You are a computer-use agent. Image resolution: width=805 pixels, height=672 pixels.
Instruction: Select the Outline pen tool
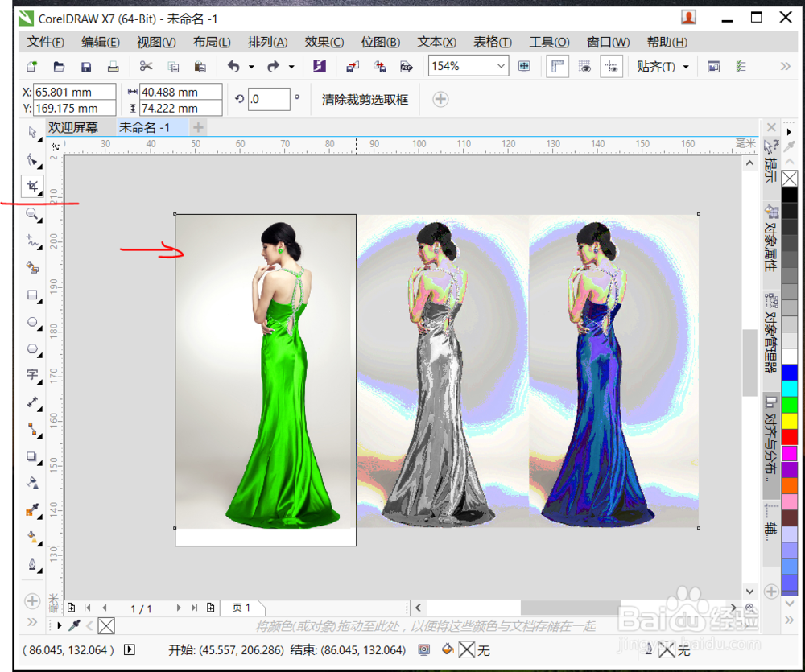[32, 564]
